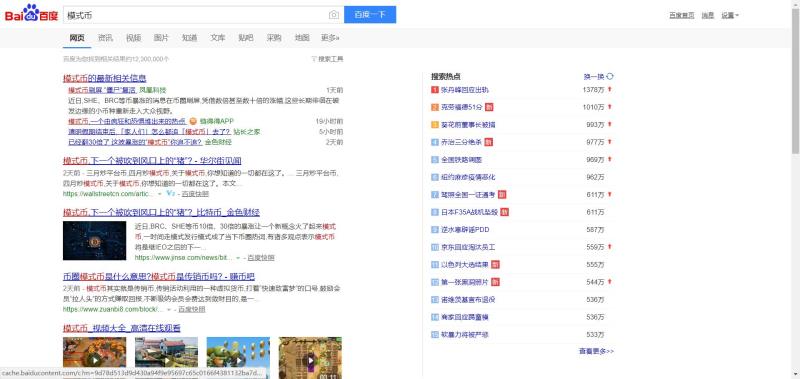The width and height of the screenshot is (800, 379).
Task: Open the bitcoin thumbnail of jinse result
Action: [x=94, y=241]
